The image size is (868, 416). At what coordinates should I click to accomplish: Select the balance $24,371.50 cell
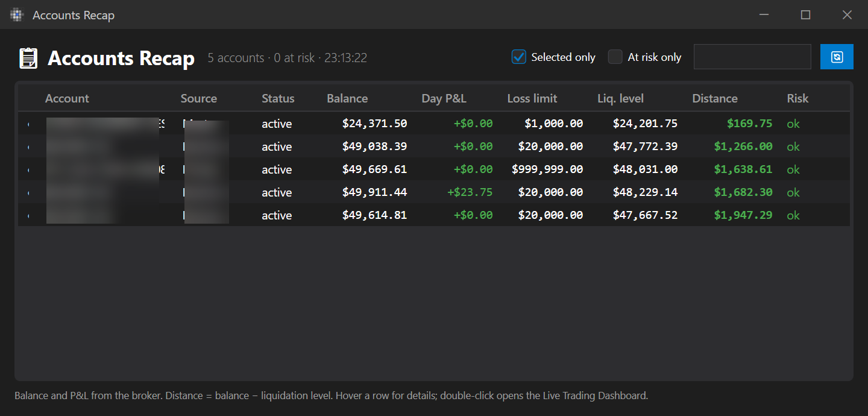[x=374, y=124]
